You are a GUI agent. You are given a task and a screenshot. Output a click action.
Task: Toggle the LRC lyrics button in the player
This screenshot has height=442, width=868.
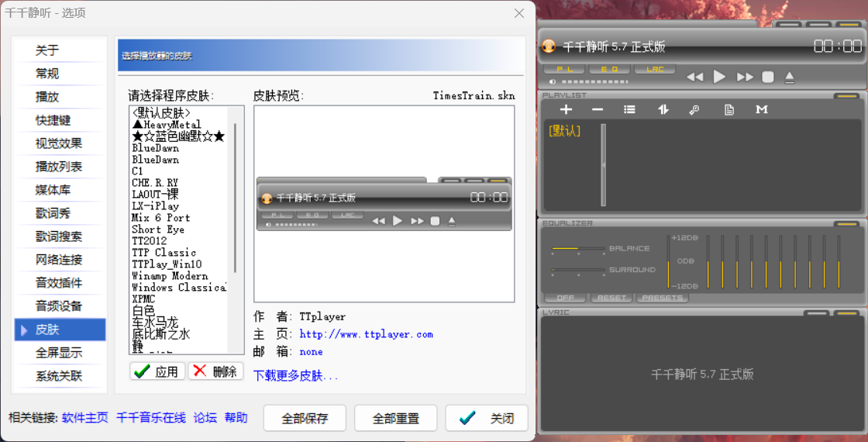point(655,69)
